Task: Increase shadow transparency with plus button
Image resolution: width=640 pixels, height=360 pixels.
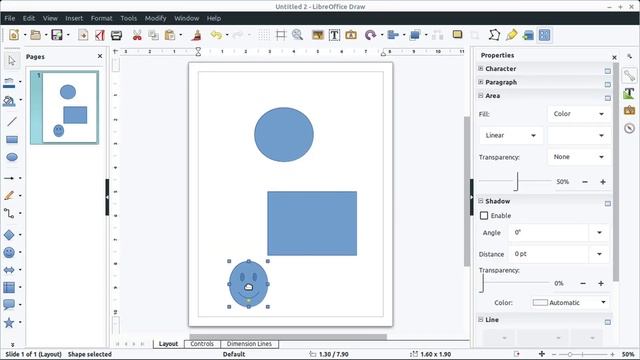Action: (x=601, y=283)
